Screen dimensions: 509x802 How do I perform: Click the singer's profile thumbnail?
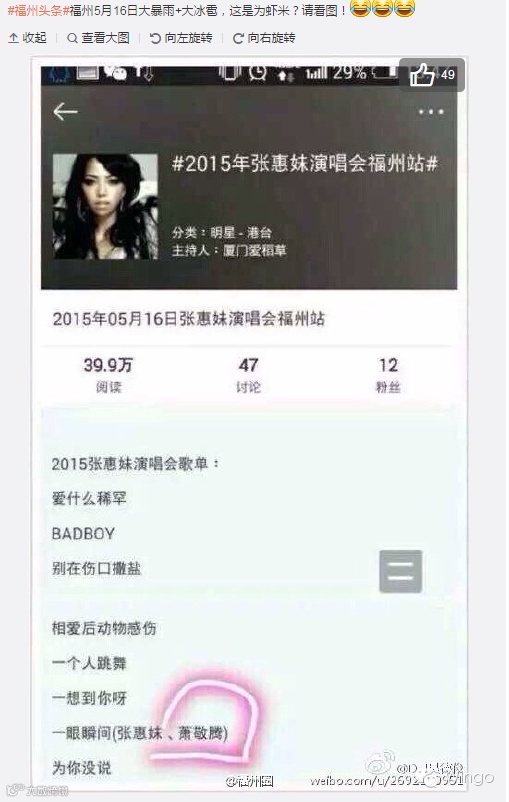(105, 207)
